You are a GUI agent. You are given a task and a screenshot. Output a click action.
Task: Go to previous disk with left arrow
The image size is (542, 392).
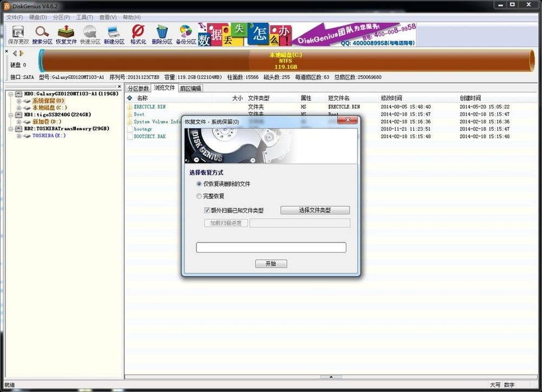click(x=15, y=53)
